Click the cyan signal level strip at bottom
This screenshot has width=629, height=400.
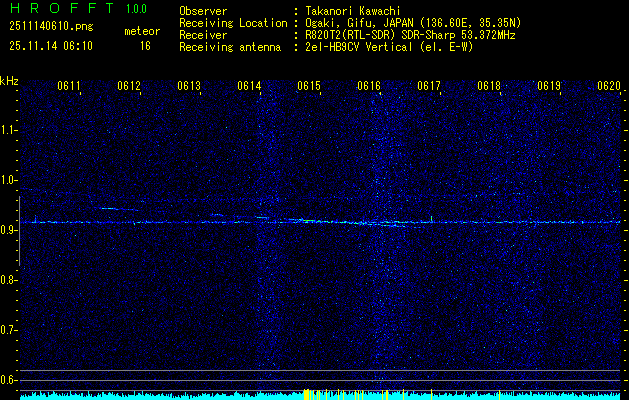point(320,396)
